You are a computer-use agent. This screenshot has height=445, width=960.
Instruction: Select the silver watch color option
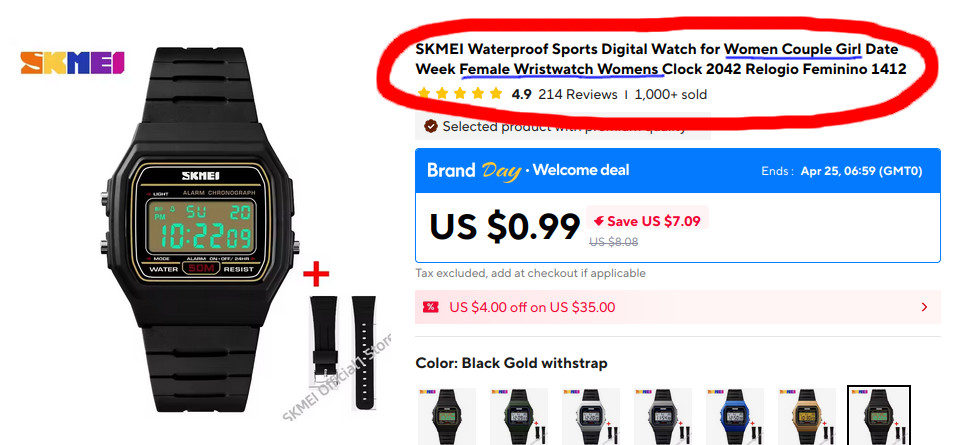[x=590, y=416]
